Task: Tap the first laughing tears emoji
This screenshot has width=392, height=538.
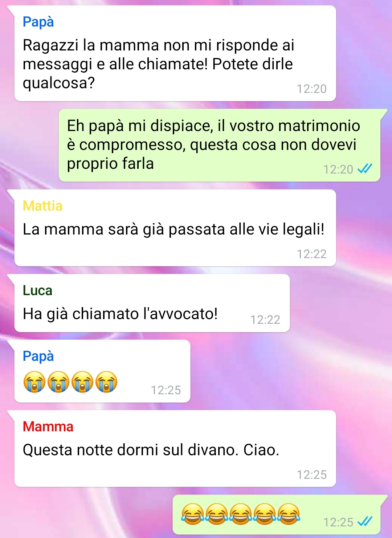Action: click(x=192, y=514)
